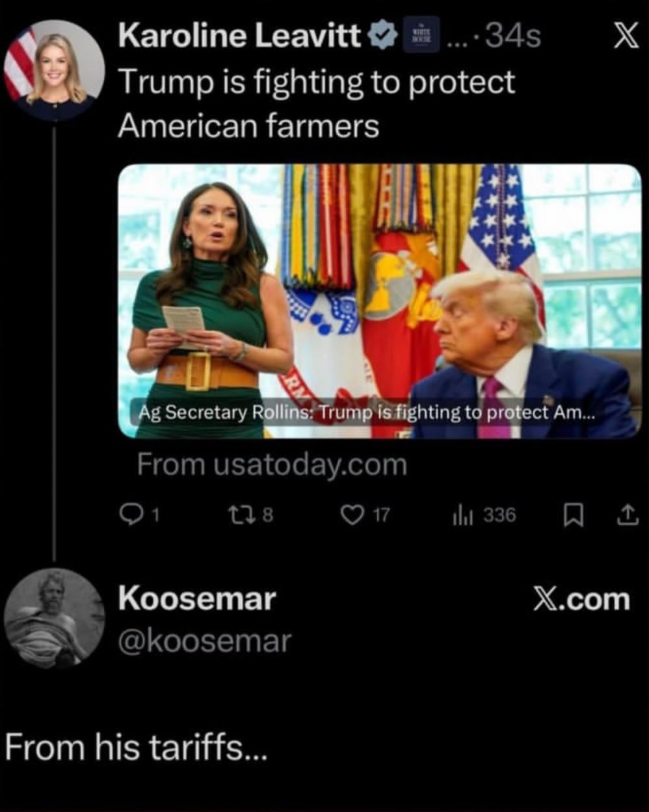Click the Karoline Leavitt display name
This screenshot has width=649, height=812.
[241, 36]
